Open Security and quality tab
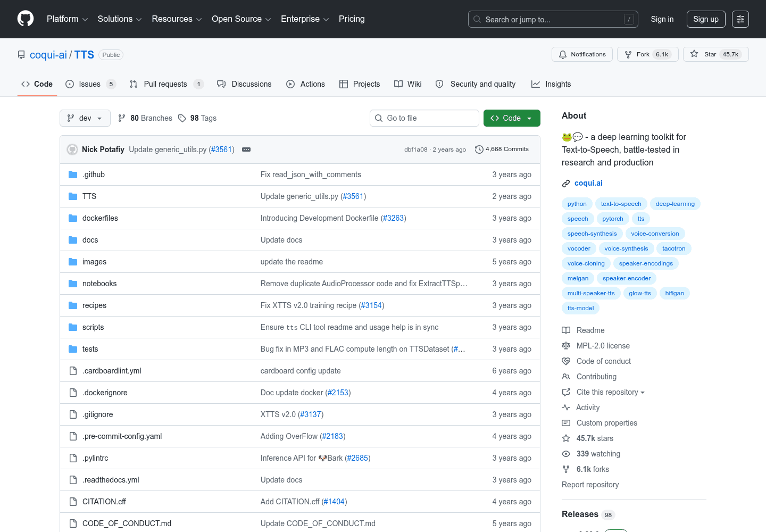The height and width of the screenshot is (532, 766). (x=475, y=84)
